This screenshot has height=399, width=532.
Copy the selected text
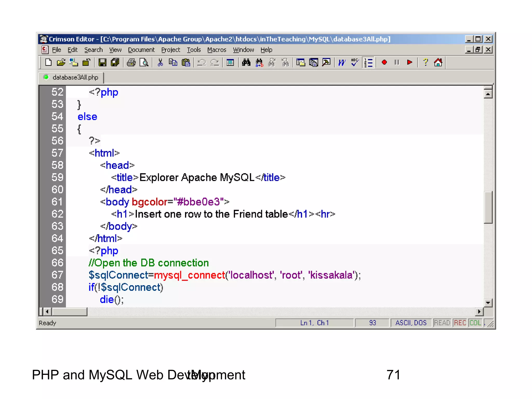(173, 63)
